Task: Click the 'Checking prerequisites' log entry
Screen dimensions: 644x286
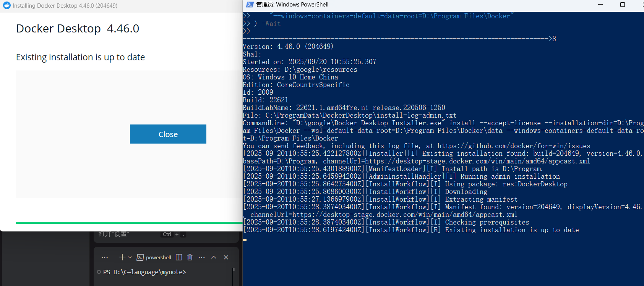Action: (x=386, y=222)
